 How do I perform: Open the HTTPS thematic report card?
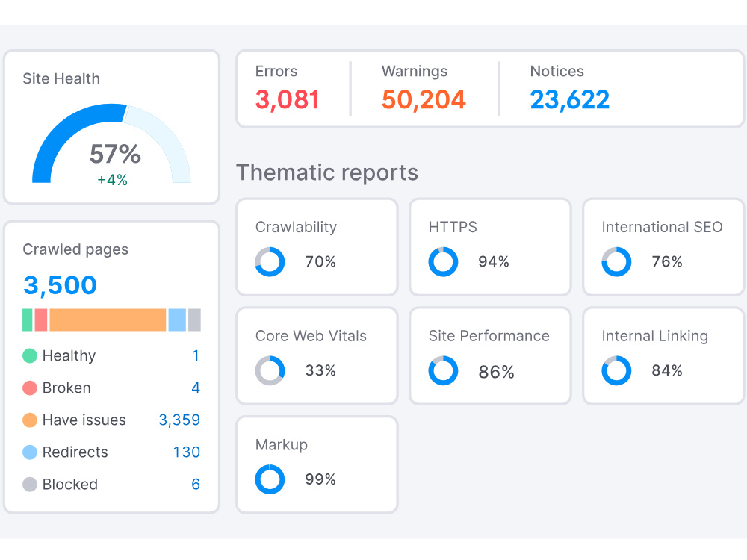pos(490,247)
